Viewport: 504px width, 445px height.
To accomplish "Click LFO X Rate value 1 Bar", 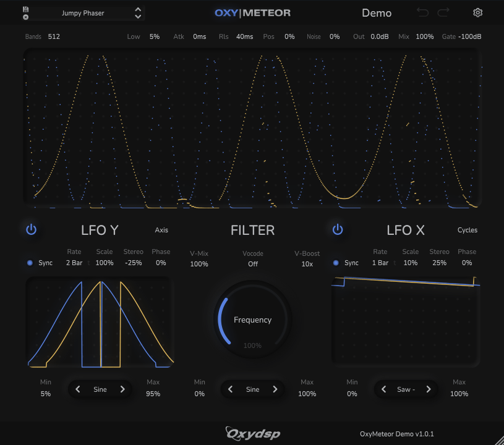I will (380, 263).
